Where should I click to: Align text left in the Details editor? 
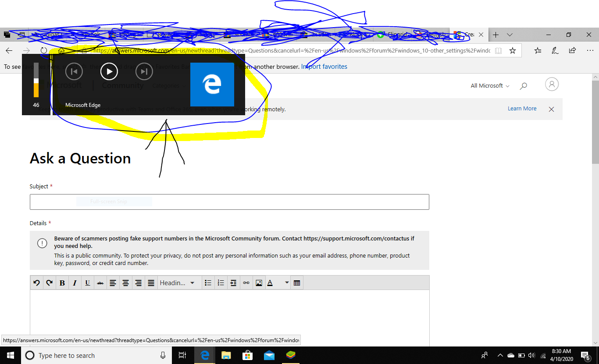click(x=113, y=283)
